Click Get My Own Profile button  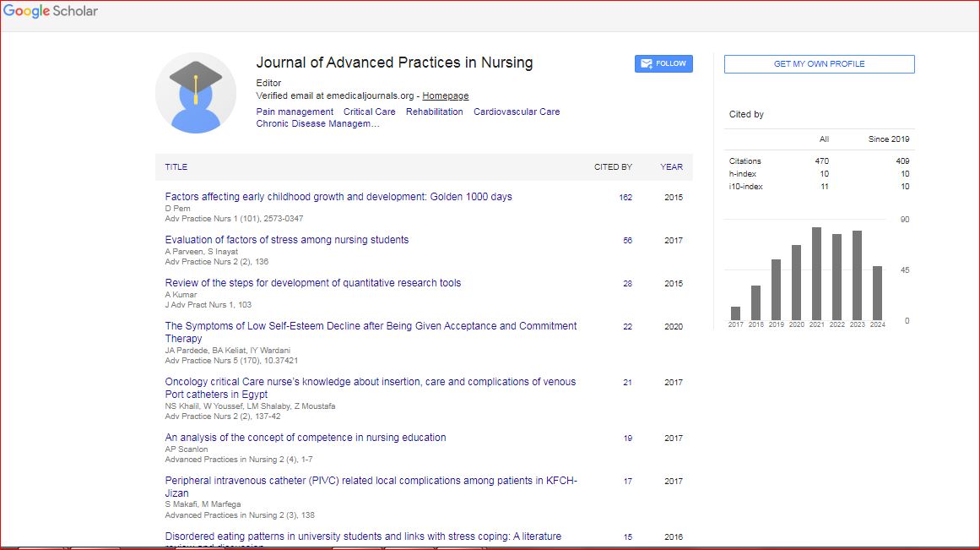click(x=819, y=64)
